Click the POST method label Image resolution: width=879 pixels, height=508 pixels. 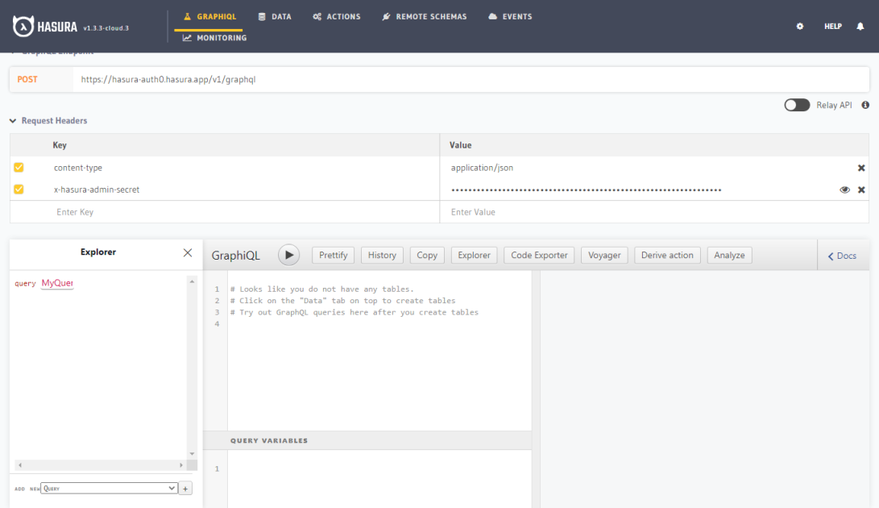coord(27,80)
